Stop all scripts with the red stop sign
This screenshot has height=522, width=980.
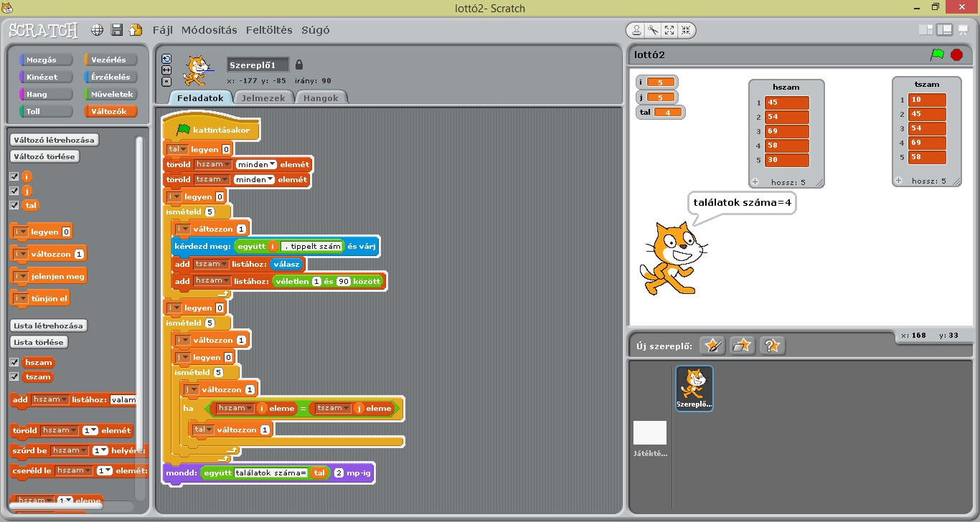956,54
